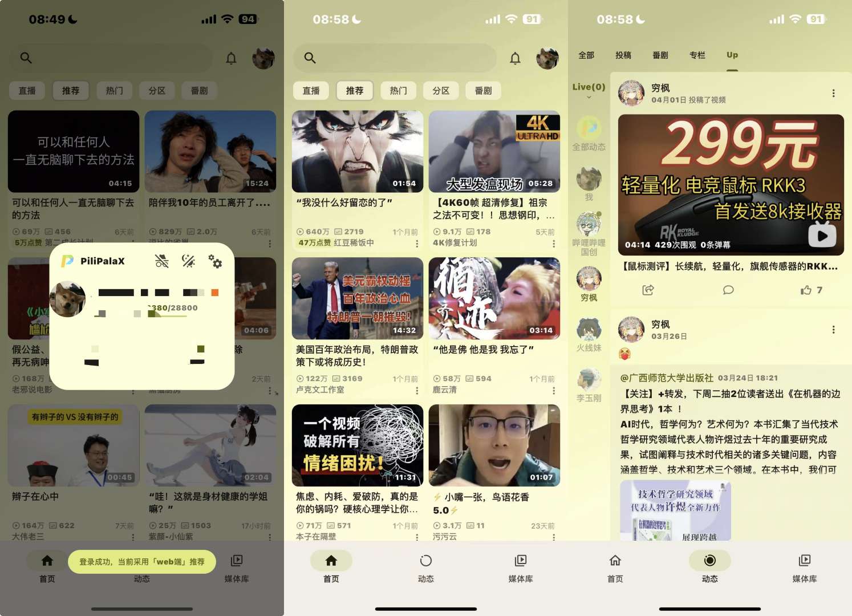Open comments on the RKK3 mouse review post
This screenshot has height=616, width=852.
coord(728,290)
